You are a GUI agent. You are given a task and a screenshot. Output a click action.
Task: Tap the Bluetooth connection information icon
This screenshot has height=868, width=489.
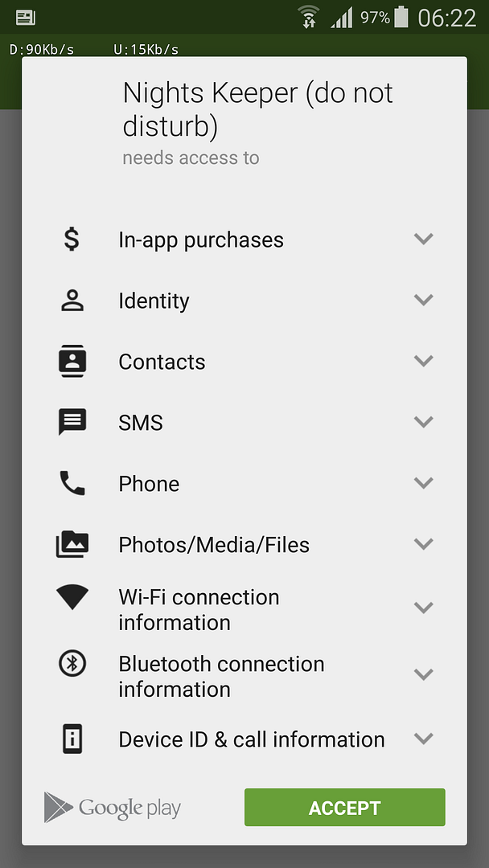click(x=72, y=663)
